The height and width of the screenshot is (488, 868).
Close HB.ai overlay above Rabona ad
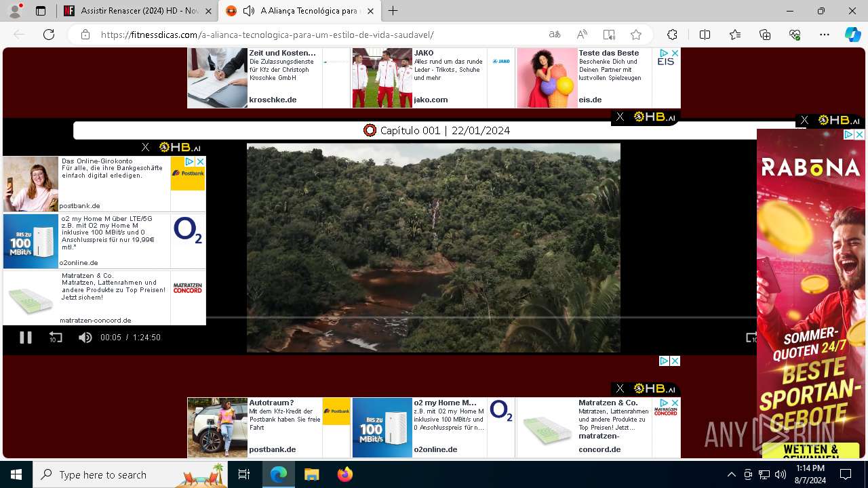point(804,120)
